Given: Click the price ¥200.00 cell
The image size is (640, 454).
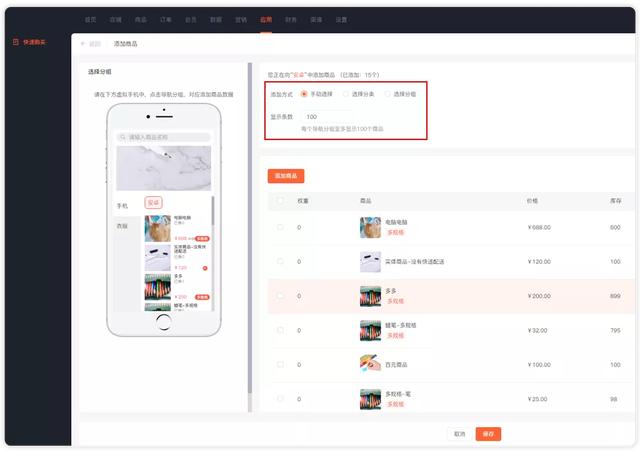Looking at the screenshot, I should 539,296.
